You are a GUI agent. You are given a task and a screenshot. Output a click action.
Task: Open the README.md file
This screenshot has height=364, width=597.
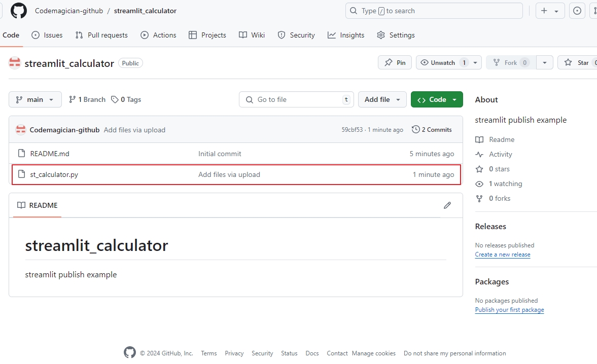coord(50,154)
